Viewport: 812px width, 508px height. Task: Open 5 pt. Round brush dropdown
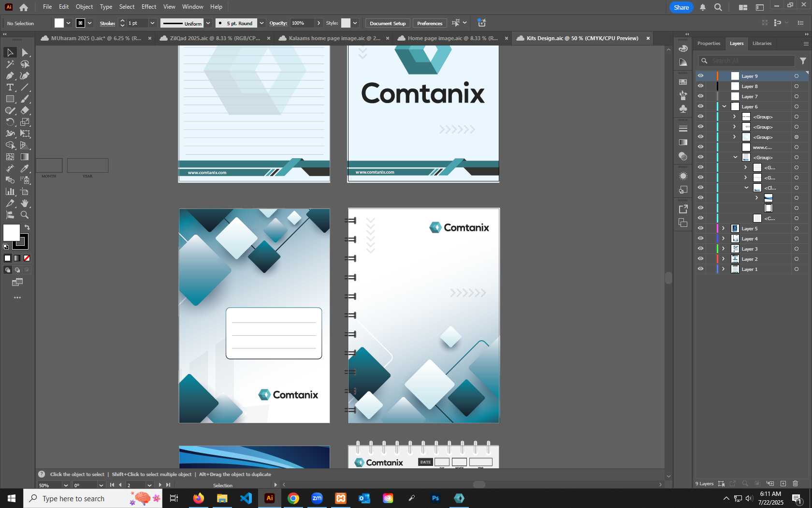261,23
